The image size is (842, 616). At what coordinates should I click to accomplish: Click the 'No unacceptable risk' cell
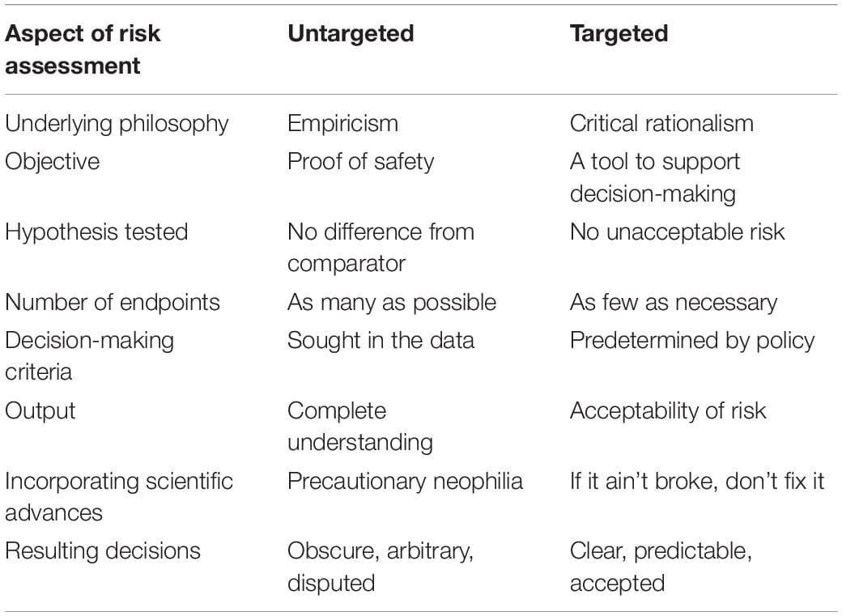(677, 232)
